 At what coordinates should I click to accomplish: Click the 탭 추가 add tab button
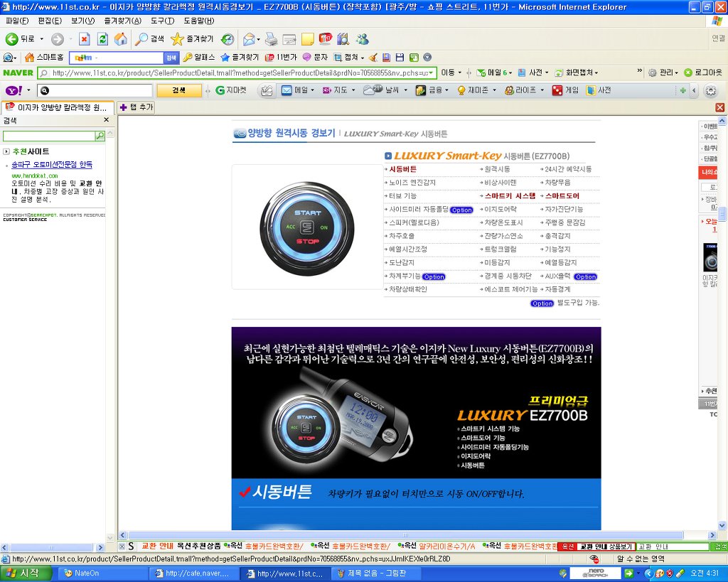136,107
